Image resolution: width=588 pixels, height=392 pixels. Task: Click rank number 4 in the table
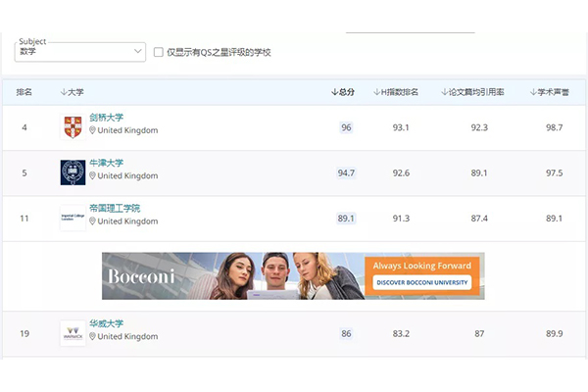[x=24, y=127]
